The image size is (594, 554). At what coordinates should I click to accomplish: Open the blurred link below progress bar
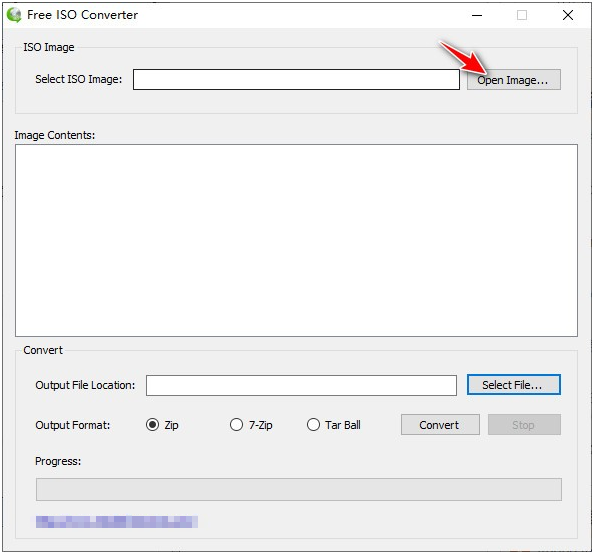tap(117, 522)
